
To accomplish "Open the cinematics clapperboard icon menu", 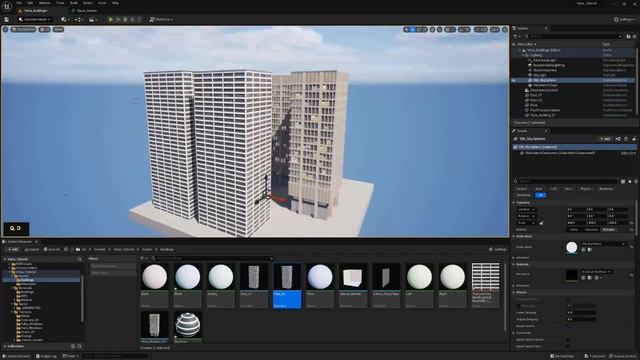I will tap(93, 19).
